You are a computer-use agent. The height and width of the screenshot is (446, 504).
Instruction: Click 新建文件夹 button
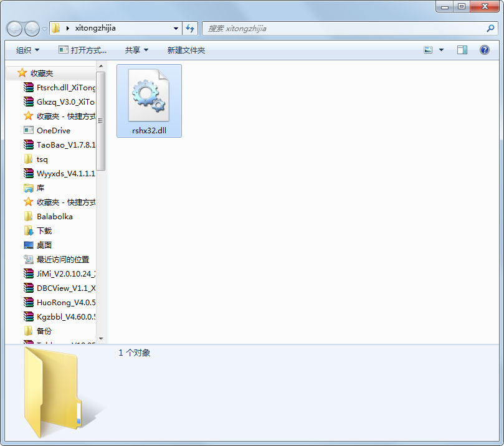(186, 50)
